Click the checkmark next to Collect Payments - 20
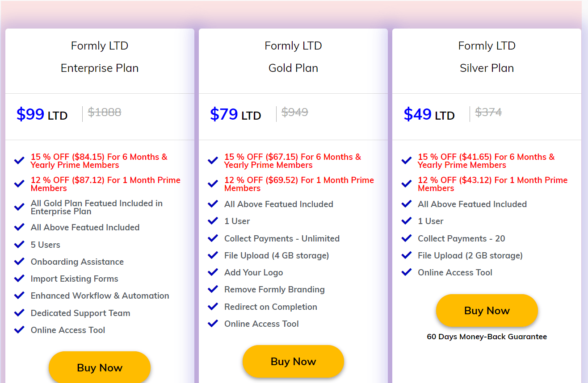The width and height of the screenshot is (588, 383). [x=406, y=238]
